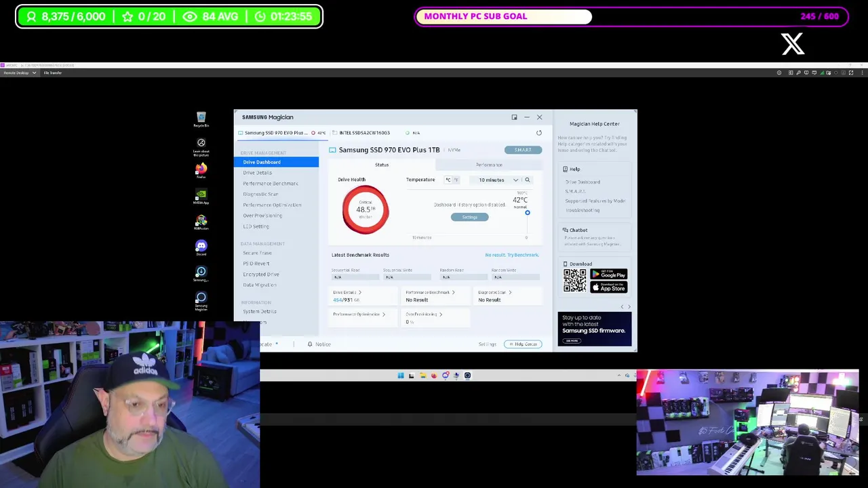The image size is (868, 488).
Task: Click the Samsung SSD firmware banner
Action: (x=595, y=329)
